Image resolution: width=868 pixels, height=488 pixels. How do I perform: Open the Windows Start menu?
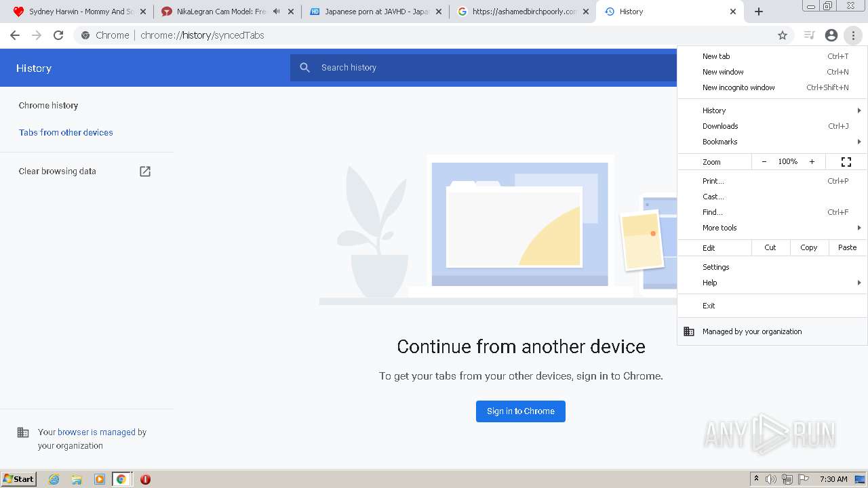(18, 479)
